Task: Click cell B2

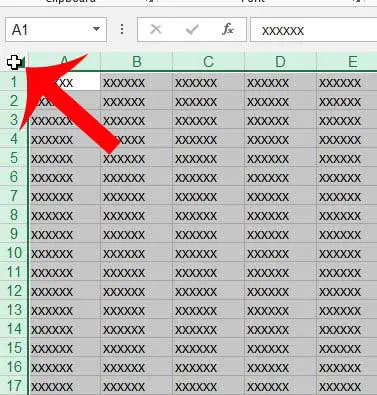Action: [x=136, y=101]
